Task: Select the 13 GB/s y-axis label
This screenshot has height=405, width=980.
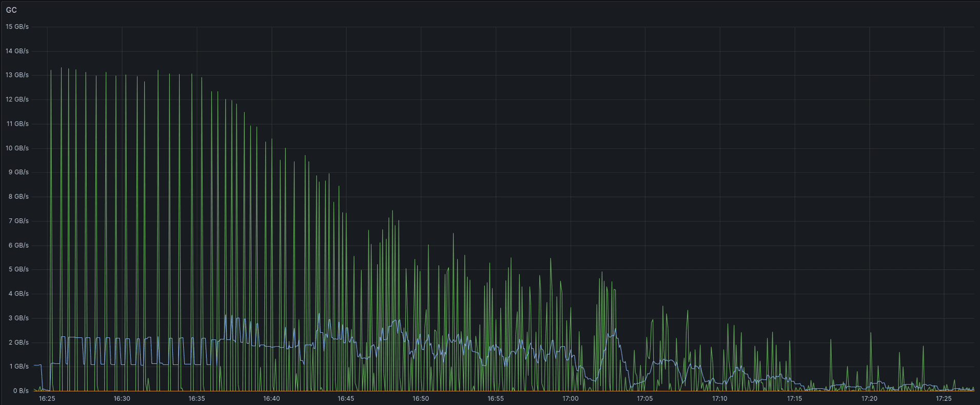Action: [17, 75]
